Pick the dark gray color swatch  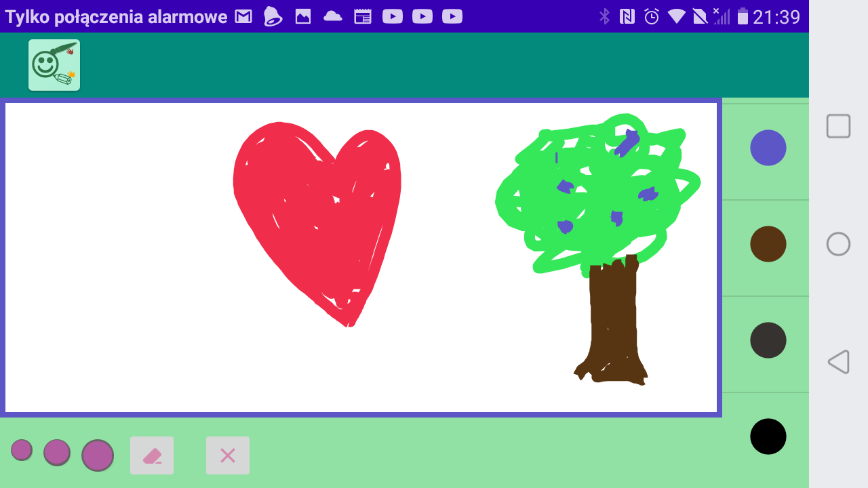click(768, 340)
